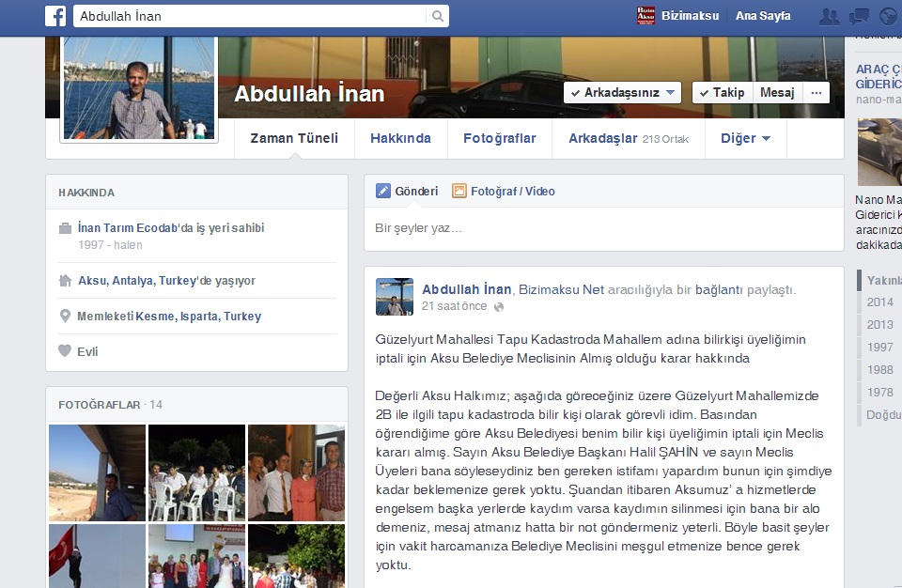Open Abdullah İnan's profile picture
This screenshot has width=902, height=588.
point(139,87)
